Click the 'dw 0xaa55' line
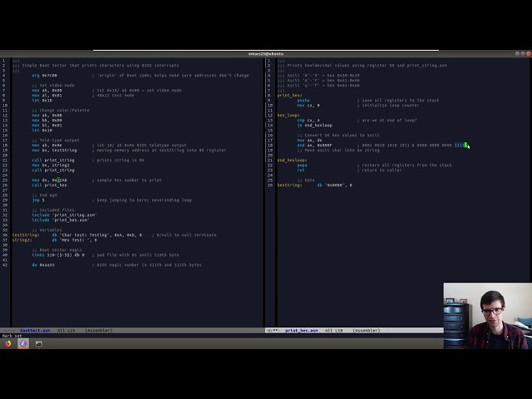This screenshot has width=532, height=399. coord(43,265)
